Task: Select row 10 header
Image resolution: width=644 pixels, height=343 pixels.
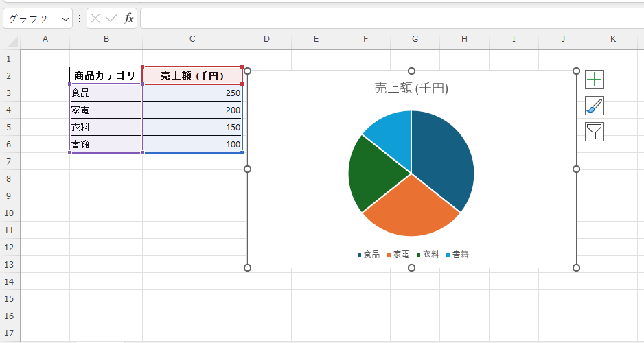Action: coord(9,213)
